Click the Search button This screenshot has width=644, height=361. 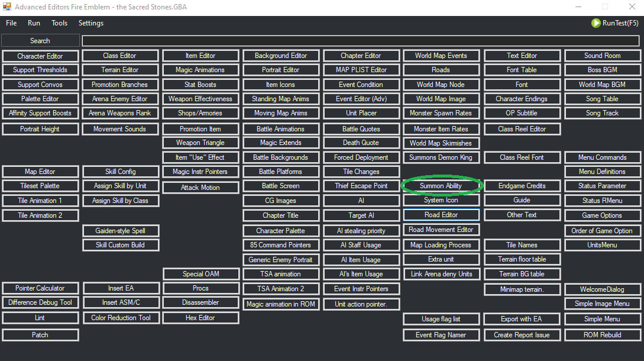point(40,41)
